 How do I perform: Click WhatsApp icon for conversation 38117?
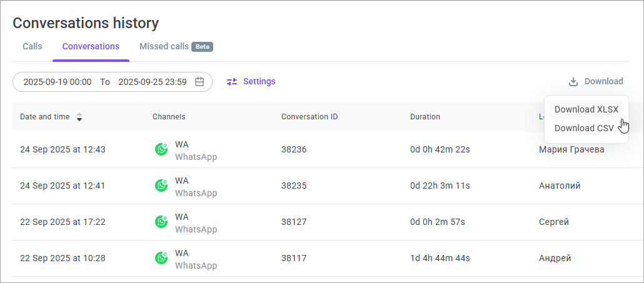click(x=161, y=259)
